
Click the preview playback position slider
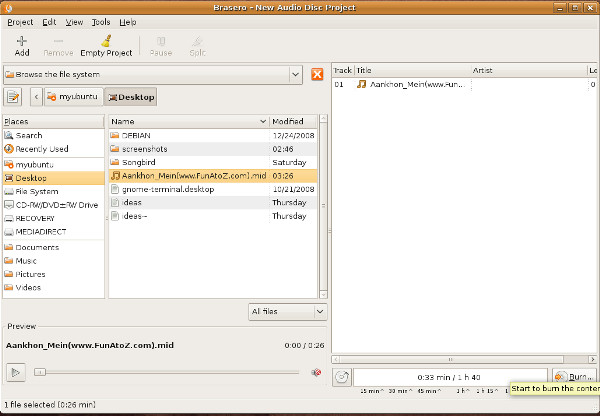(x=166, y=372)
